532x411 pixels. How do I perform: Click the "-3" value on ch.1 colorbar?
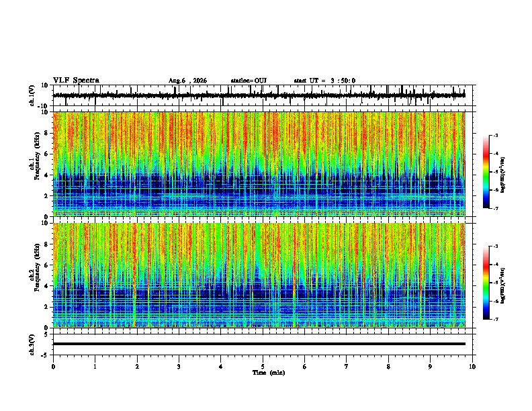coord(496,135)
